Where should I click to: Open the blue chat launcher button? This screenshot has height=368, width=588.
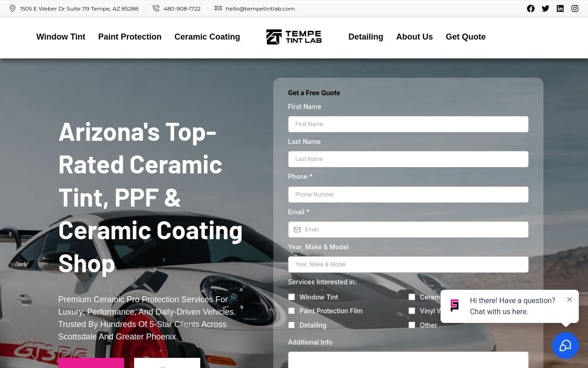coord(565,345)
